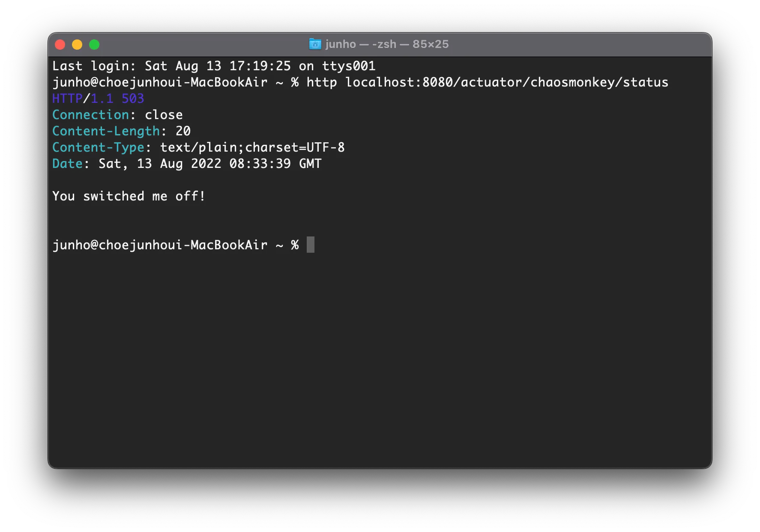The image size is (760, 532).
Task: Click the gray cursor block at last prompt
Action: click(311, 245)
